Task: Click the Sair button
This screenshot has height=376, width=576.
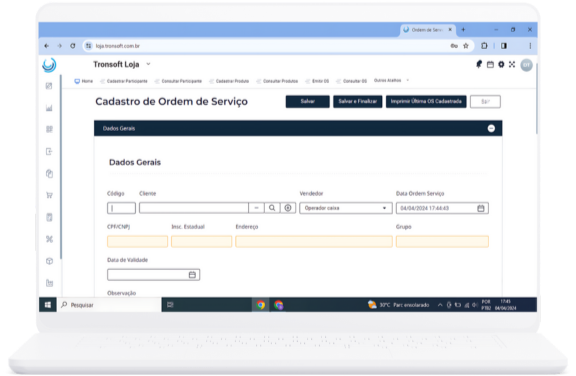Action: coord(485,101)
